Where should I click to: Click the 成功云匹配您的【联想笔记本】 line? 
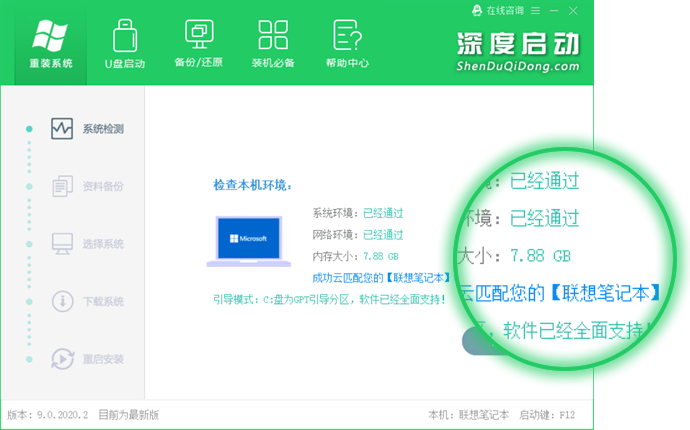click(381, 278)
